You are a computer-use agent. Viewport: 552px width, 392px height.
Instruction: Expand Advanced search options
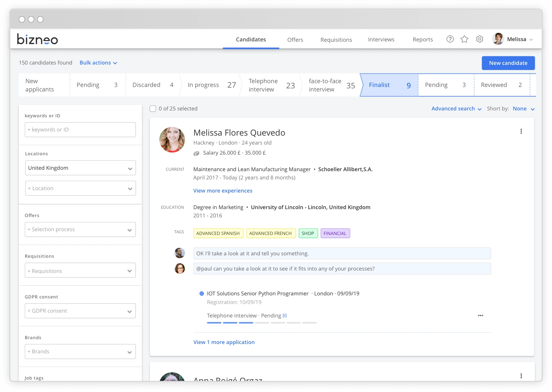coord(456,109)
